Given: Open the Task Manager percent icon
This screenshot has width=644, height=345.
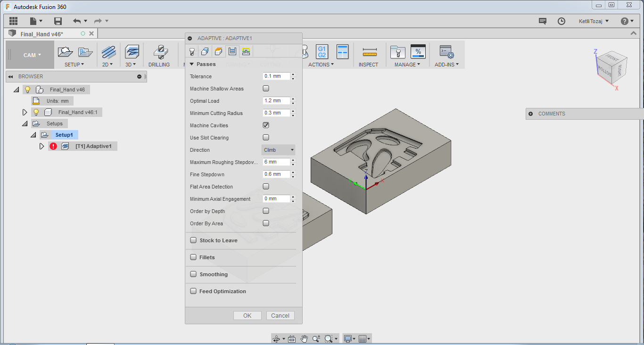Looking at the screenshot, I should pyautogui.click(x=418, y=52).
